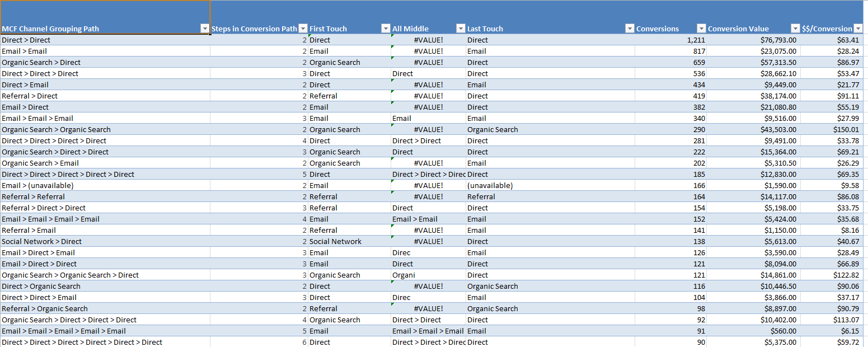
Task: Open the Steps in Conversion Path filter arrow
Action: 303,29
